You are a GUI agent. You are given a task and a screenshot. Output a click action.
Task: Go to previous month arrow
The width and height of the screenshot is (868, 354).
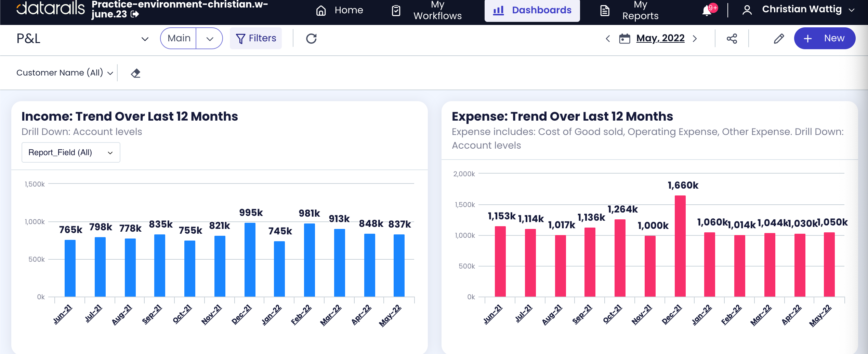pyautogui.click(x=608, y=39)
